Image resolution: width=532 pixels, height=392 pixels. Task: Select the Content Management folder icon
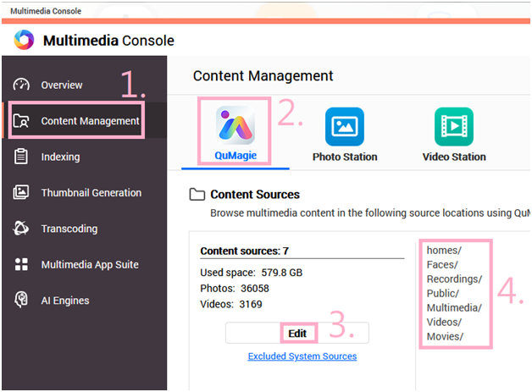coord(22,121)
